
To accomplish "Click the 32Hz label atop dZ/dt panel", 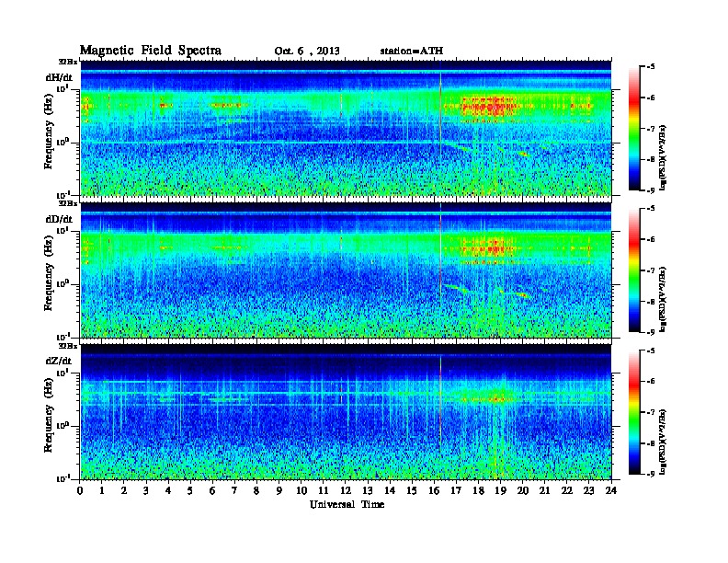I will (x=67, y=345).
